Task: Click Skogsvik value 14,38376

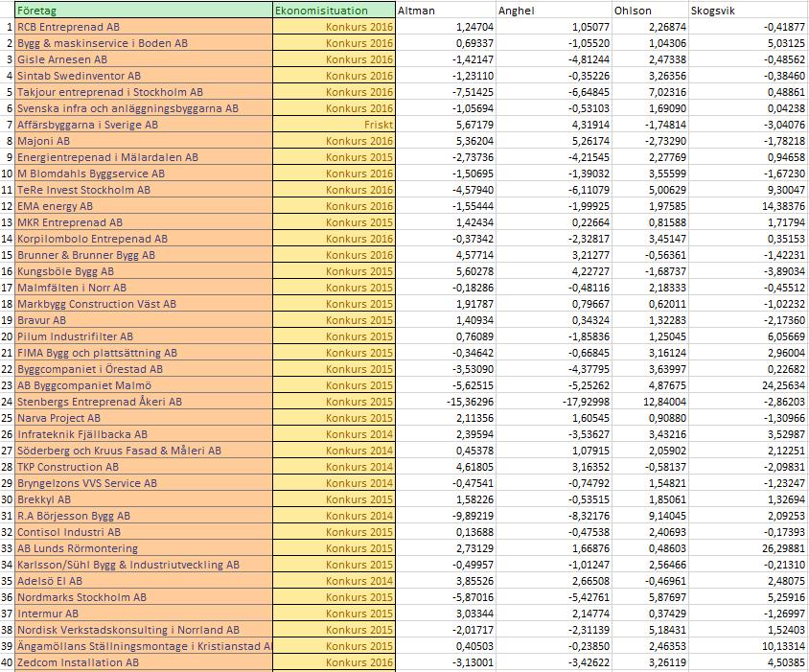Action: tap(749, 206)
